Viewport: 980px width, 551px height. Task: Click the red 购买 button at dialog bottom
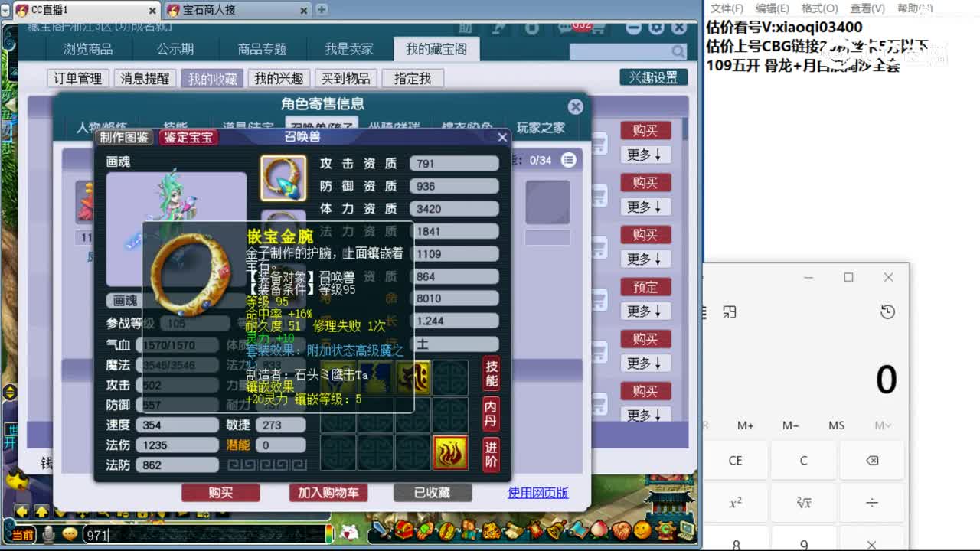tap(220, 493)
